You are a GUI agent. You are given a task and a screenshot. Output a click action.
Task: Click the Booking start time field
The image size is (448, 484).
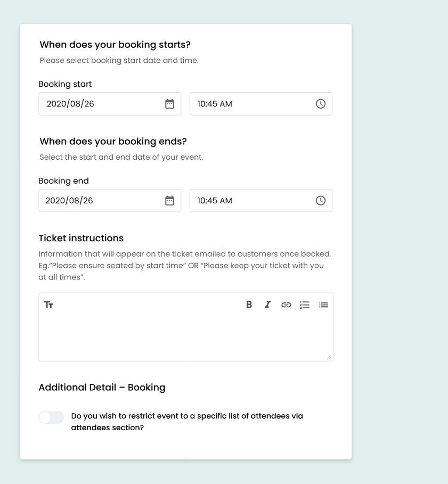(x=261, y=104)
